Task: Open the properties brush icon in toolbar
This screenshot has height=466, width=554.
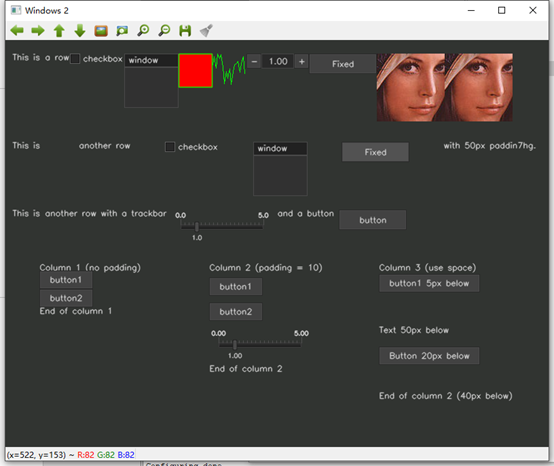Action: tap(206, 31)
